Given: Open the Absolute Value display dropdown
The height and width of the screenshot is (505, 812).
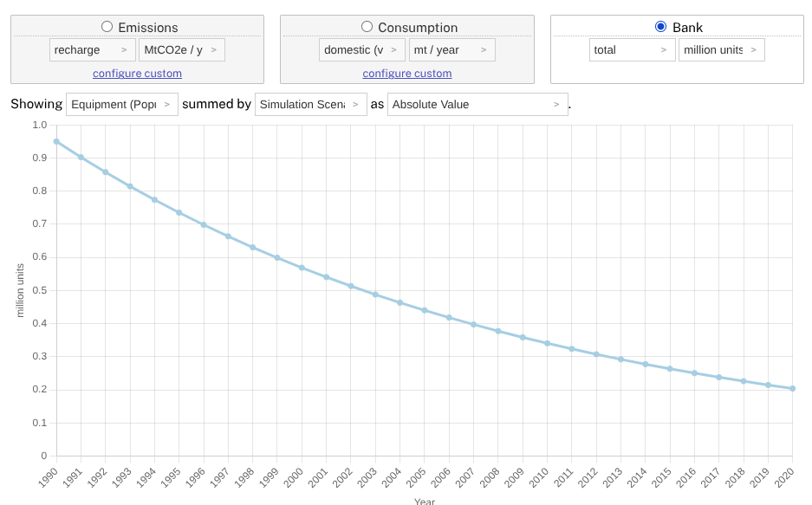Looking at the screenshot, I should 477,104.
